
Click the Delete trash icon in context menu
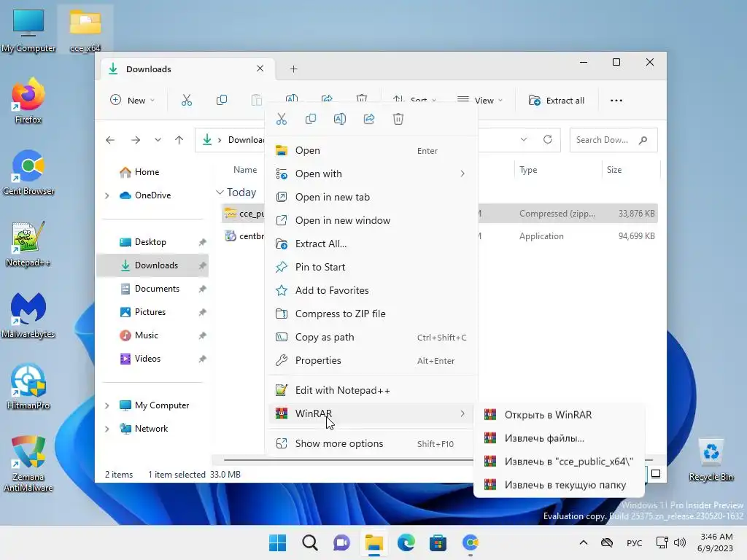(398, 119)
